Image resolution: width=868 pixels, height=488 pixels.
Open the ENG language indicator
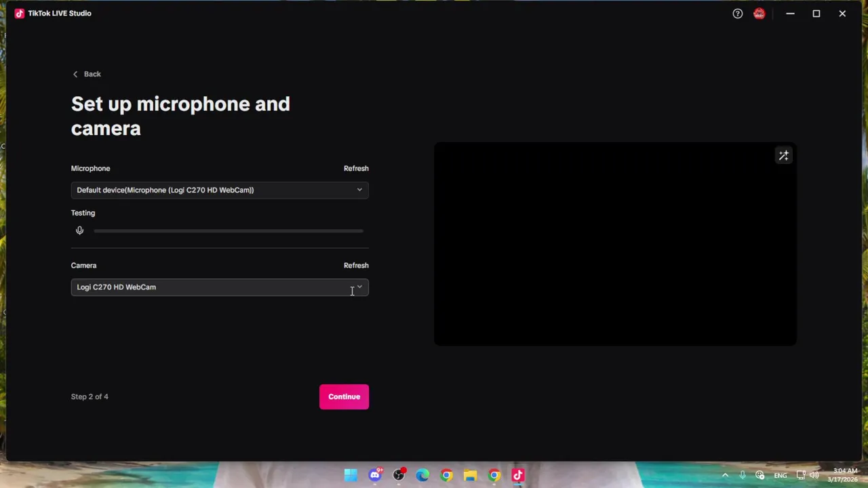point(781,475)
